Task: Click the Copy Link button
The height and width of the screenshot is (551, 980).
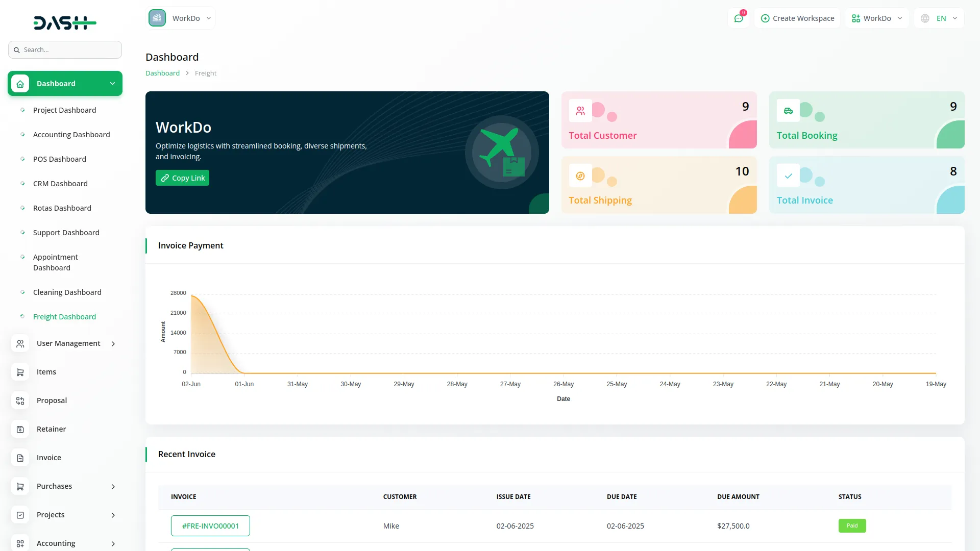Action: pyautogui.click(x=182, y=178)
